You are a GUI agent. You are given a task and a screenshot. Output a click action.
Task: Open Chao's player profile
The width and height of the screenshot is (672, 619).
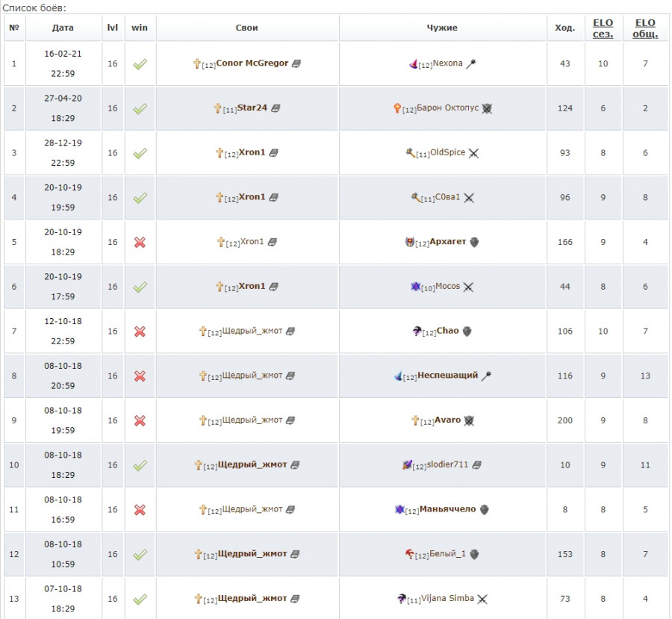447,331
